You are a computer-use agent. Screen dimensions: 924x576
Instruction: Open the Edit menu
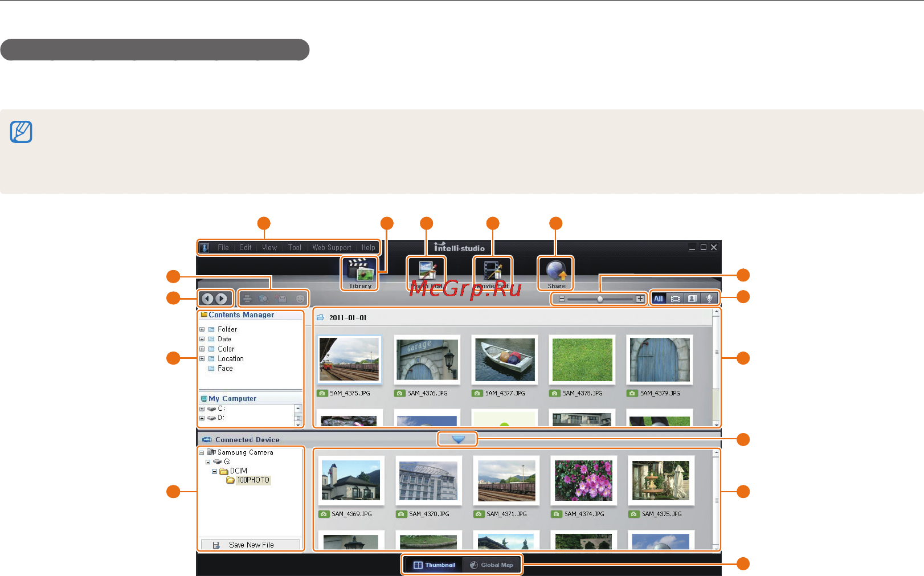[246, 248]
